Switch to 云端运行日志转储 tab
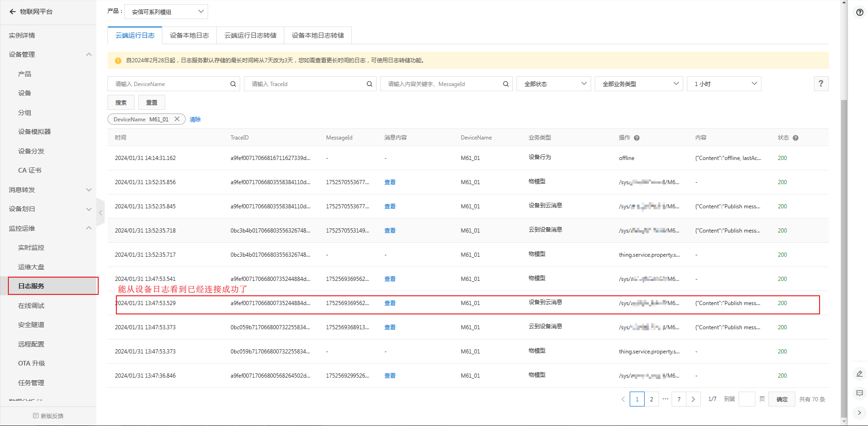The image size is (868, 426). (250, 35)
